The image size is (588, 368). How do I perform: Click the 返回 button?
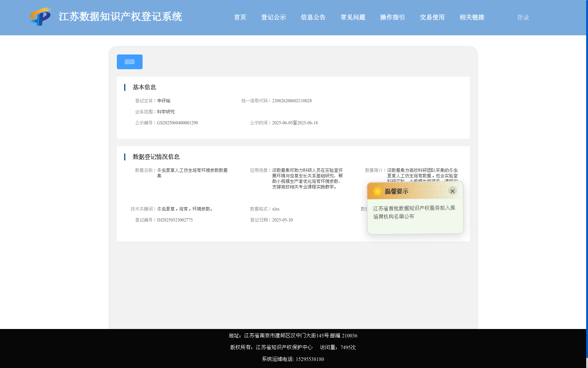(x=130, y=62)
